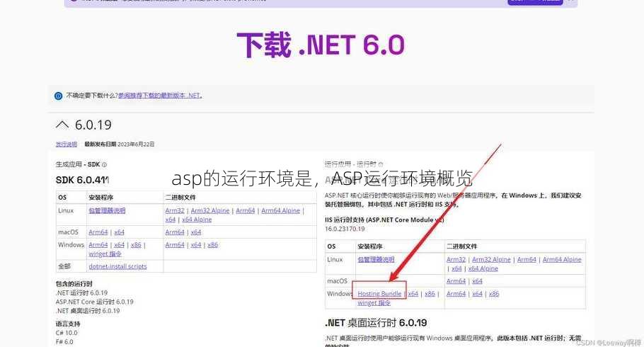Screen dimensions: 644x347
Task: Click info icon next to 运行应用 - 运行时
Action: point(381,164)
